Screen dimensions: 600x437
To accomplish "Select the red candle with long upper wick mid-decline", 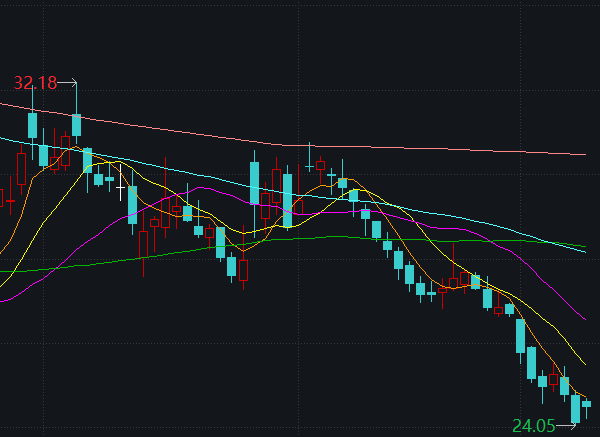I will pos(454,281).
